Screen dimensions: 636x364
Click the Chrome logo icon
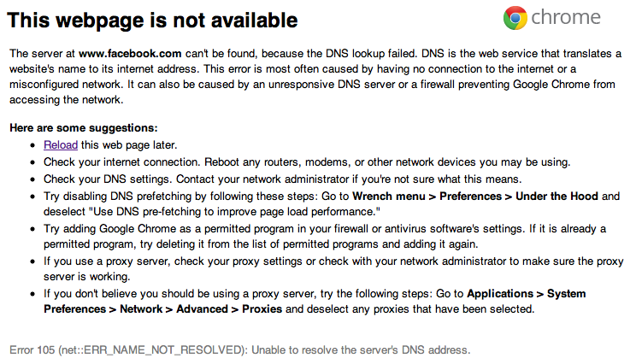point(515,18)
